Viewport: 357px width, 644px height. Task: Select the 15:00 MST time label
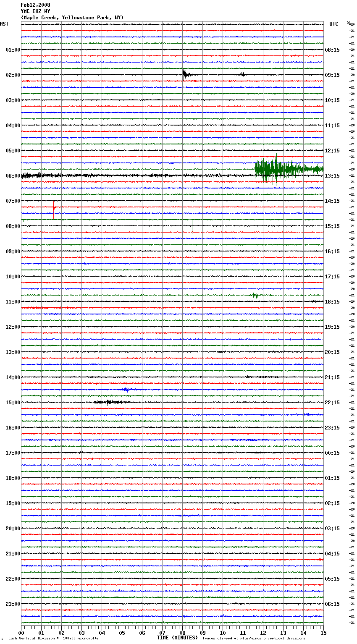[13, 403]
